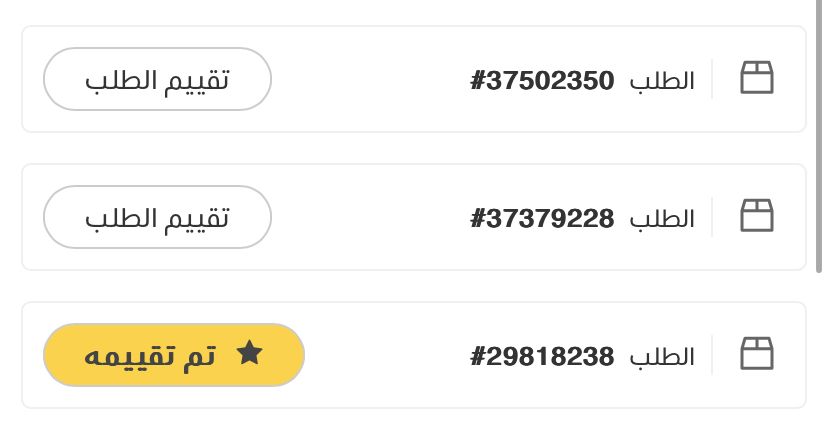
Task: Click the الطلب label beside #29818238
Action: click(662, 357)
